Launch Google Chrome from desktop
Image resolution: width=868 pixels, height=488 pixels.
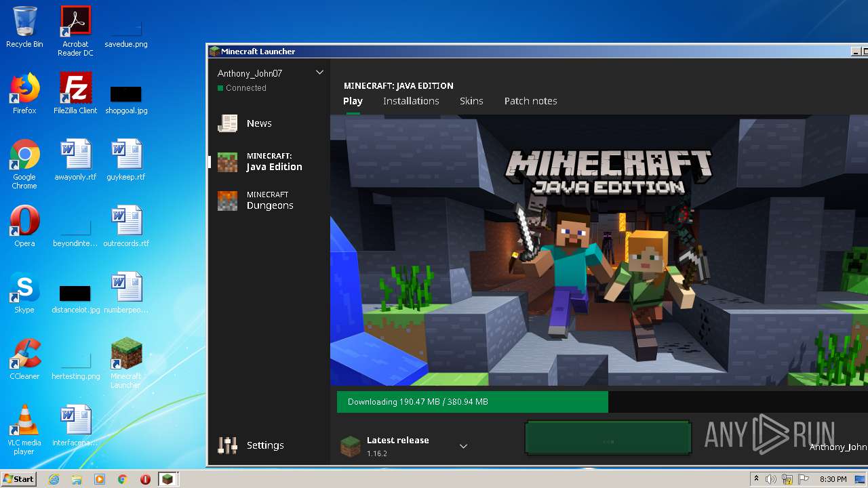[x=24, y=164]
